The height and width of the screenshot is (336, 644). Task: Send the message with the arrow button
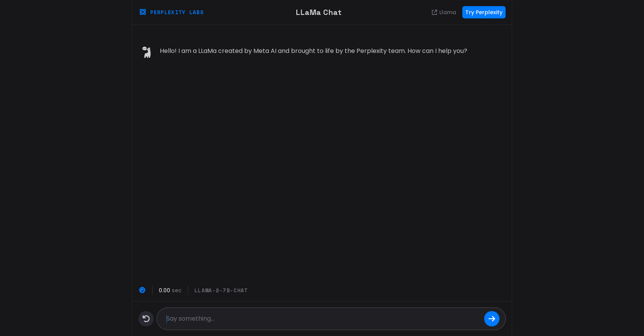(492, 319)
